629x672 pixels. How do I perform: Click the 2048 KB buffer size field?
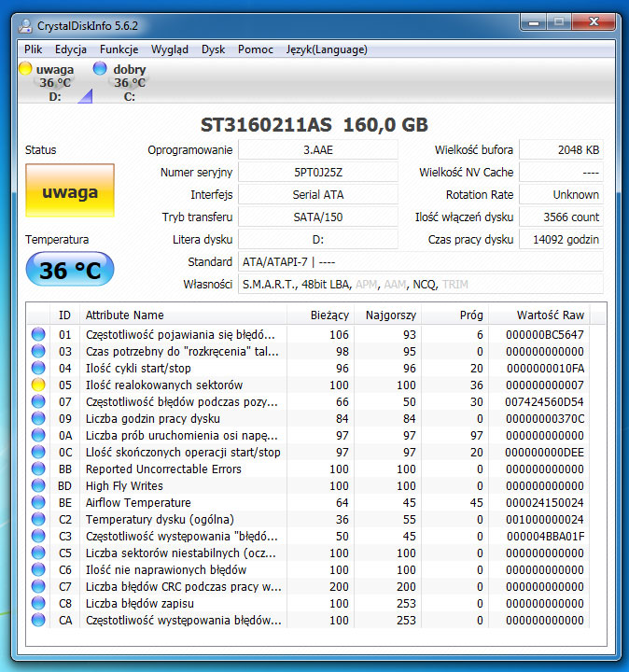[x=561, y=150]
